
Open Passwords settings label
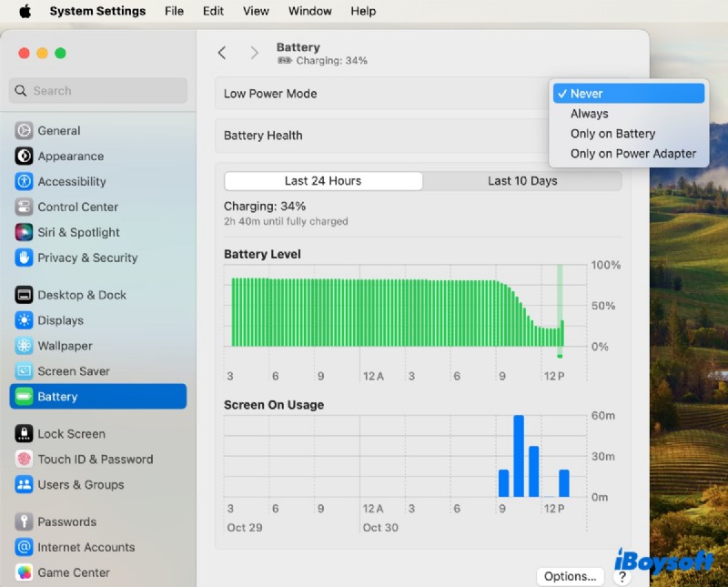pyautogui.click(x=66, y=521)
